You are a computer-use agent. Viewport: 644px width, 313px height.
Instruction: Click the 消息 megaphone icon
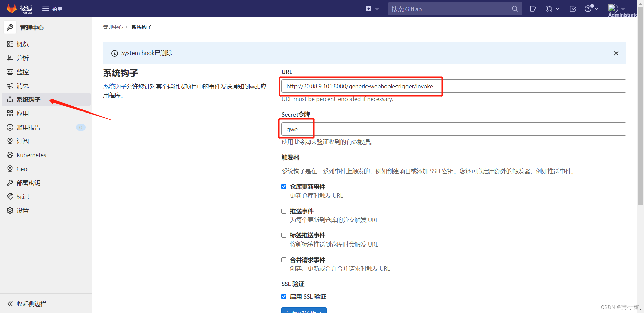[x=10, y=86]
